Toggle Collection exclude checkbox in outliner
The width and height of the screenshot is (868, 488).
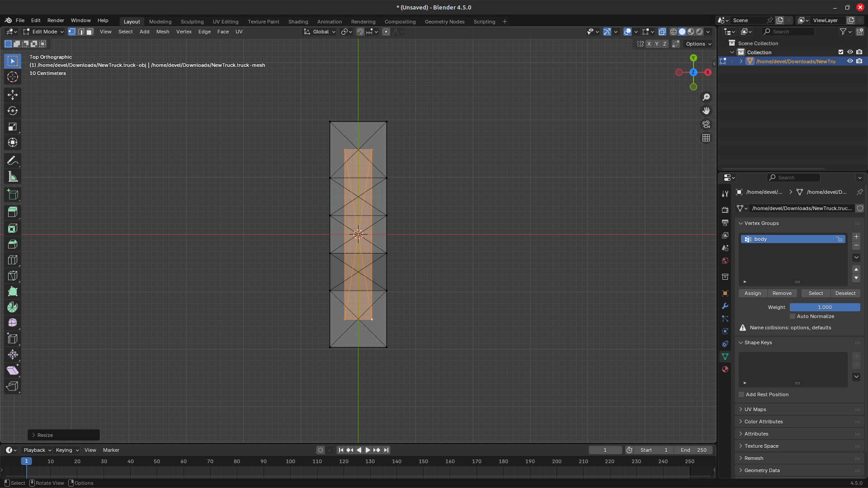click(841, 52)
